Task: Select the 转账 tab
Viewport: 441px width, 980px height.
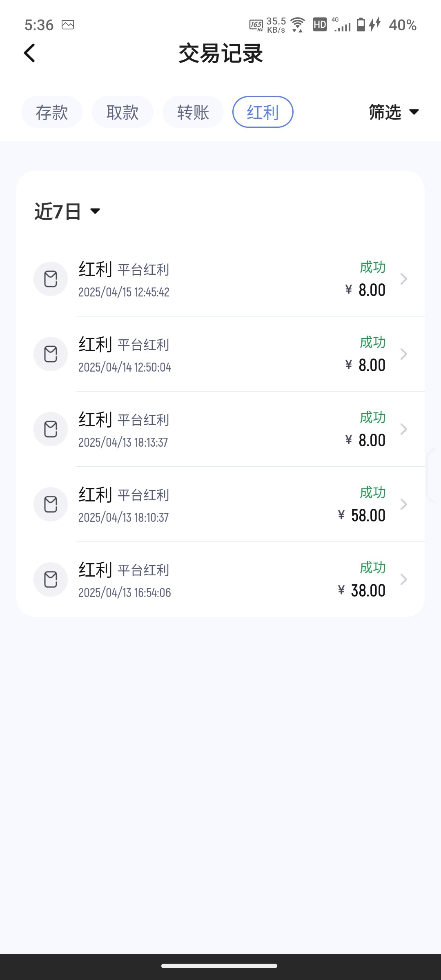Action: pos(193,112)
